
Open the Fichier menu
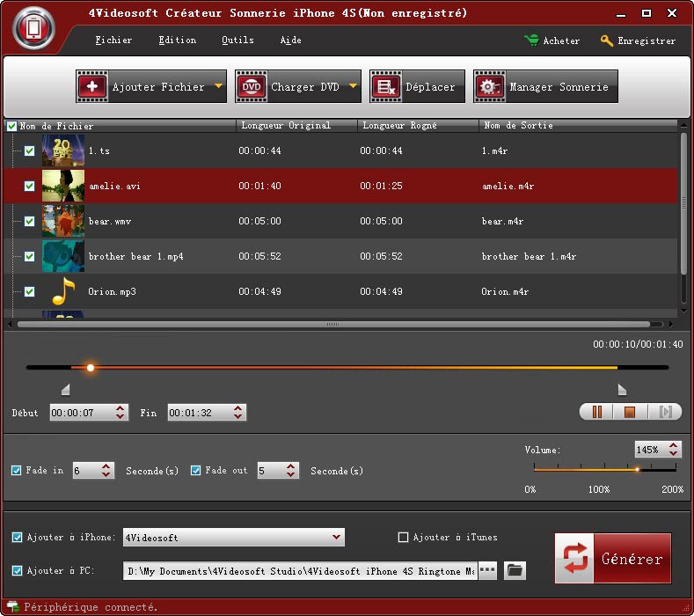[x=113, y=40]
